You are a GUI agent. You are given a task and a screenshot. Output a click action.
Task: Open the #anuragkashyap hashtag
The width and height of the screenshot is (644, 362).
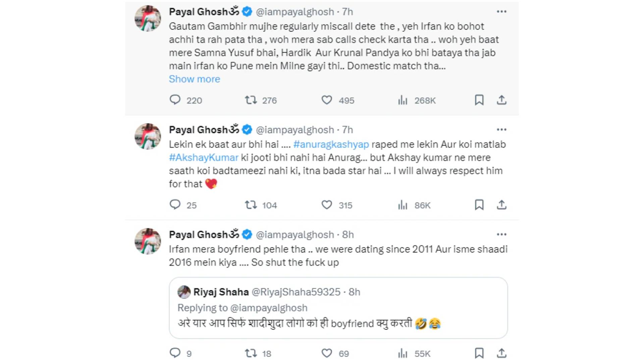(331, 144)
